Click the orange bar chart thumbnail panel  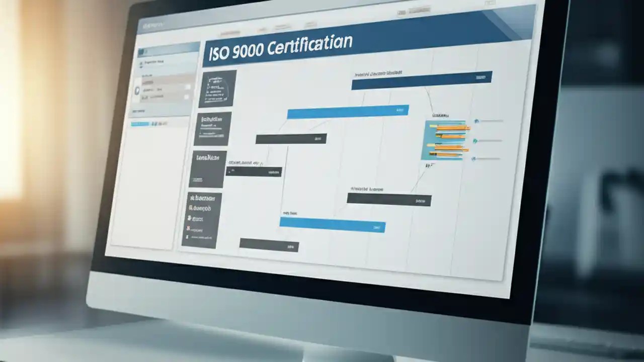coord(445,138)
